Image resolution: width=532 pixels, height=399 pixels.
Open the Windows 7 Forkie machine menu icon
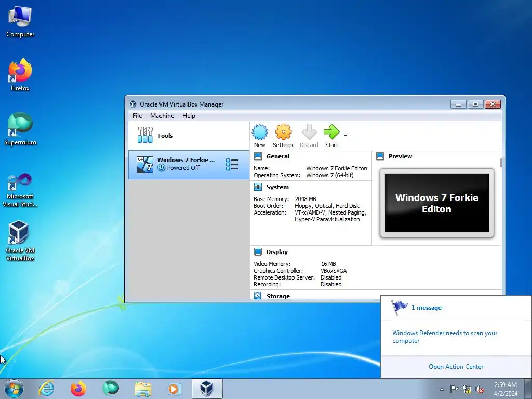click(x=232, y=165)
